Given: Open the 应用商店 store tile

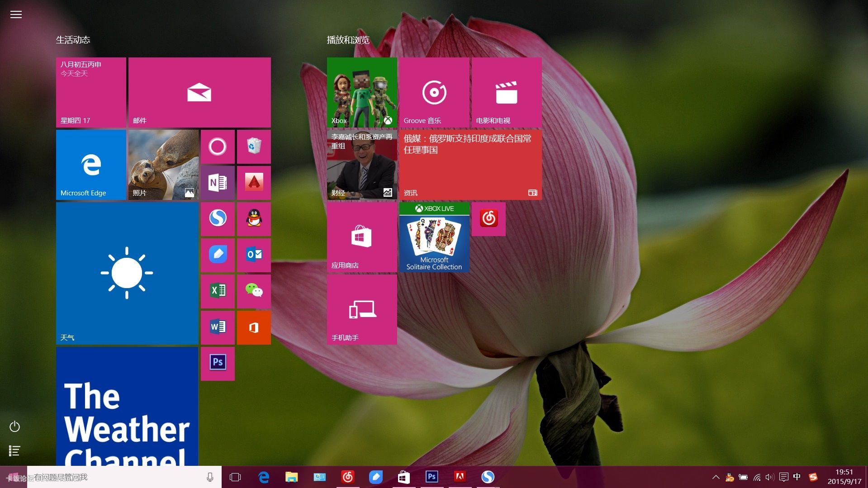Looking at the screenshot, I should 362,237.
